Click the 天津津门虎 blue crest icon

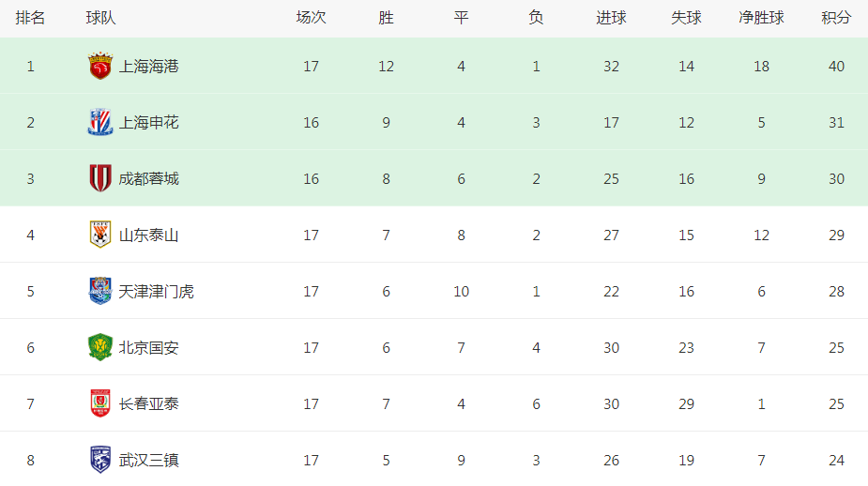click(x=100, y=291)
